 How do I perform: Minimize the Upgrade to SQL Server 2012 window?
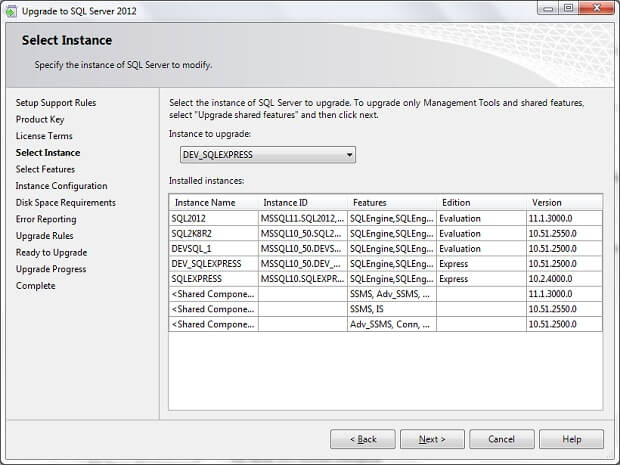click(548, 8)
